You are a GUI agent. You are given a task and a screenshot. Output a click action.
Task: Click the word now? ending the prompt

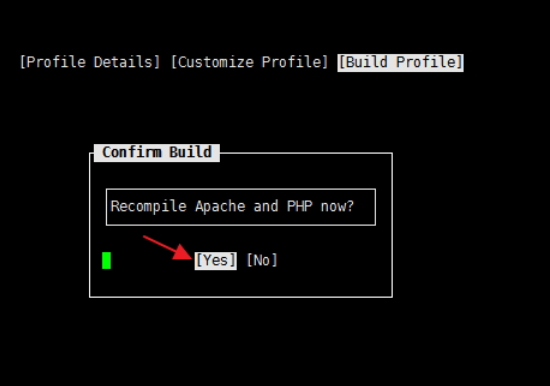pyautogui.click(x=337, y=206)
